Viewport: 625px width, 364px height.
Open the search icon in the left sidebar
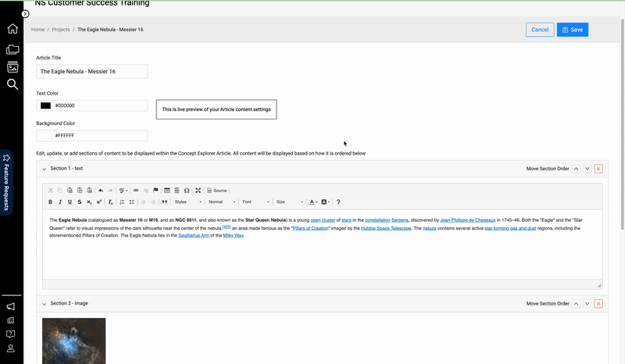pyautogui.click(x=12, y=84)
